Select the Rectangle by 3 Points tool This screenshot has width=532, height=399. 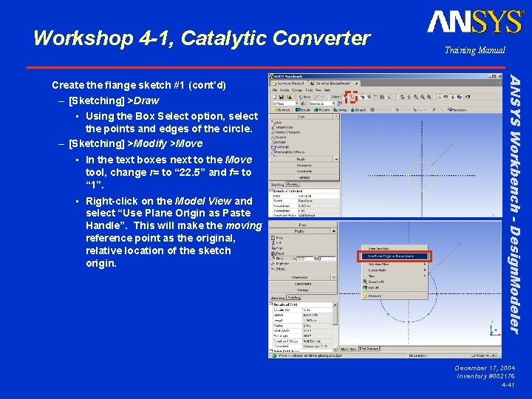pos(288,152)
